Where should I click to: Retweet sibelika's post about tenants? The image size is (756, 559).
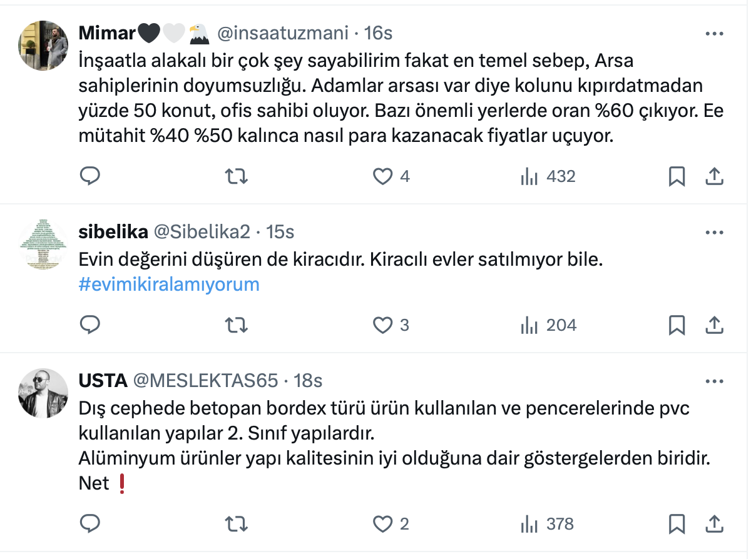tap(236, 325)
